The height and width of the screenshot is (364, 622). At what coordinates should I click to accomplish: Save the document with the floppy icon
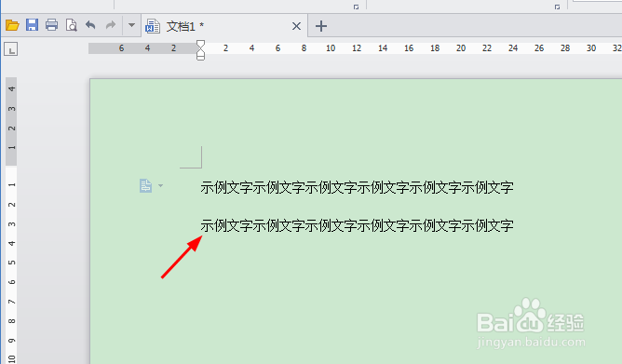pyautogui.click(x=33, y=25)
